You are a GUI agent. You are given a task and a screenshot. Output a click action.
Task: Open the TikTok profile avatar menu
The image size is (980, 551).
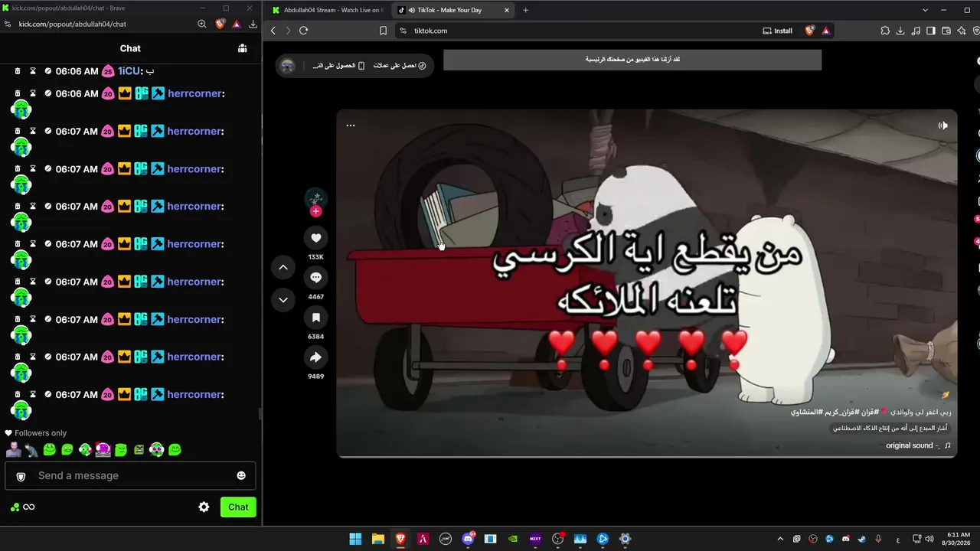coord(288,66)
